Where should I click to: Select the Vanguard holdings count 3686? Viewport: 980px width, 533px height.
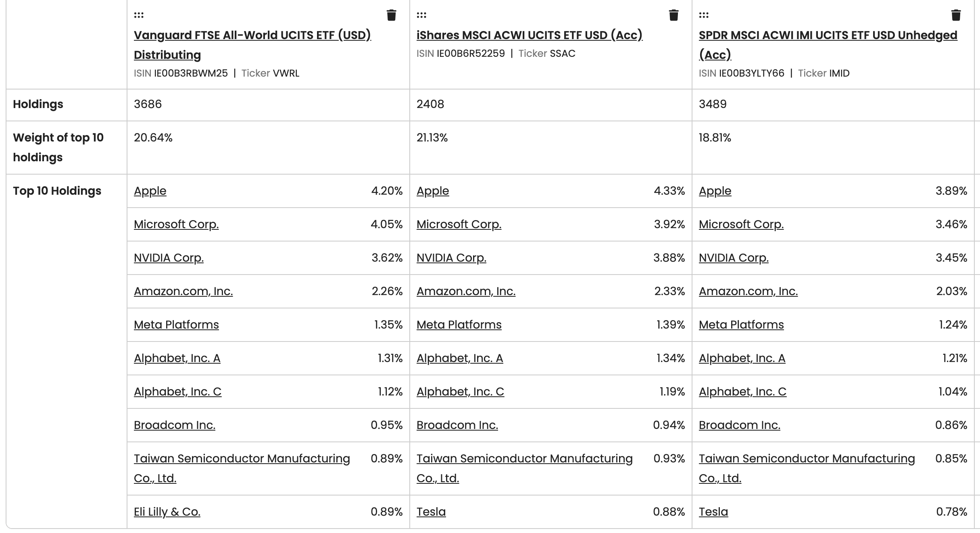pos(148,104)
